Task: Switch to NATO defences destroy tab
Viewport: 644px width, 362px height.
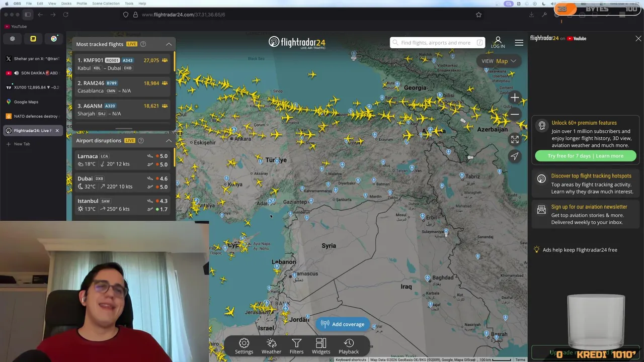Action: 33,116
